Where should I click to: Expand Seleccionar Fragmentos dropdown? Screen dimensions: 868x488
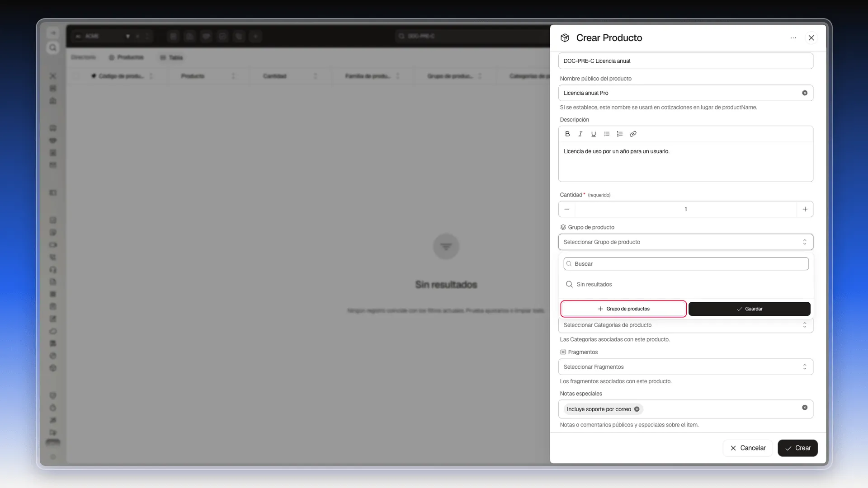pos(685,367)
